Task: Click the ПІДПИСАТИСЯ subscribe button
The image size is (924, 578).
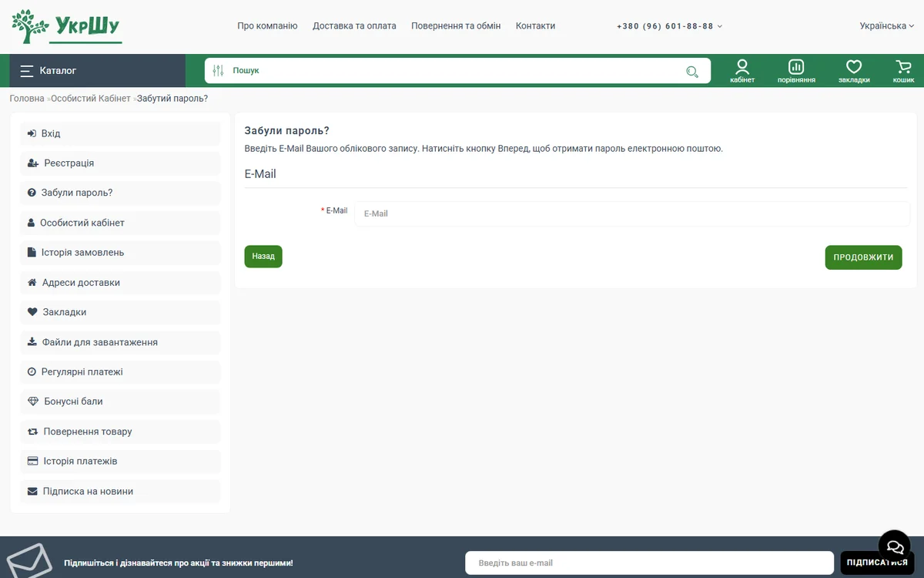Action: pyautogui.click(x=877, y=563)
